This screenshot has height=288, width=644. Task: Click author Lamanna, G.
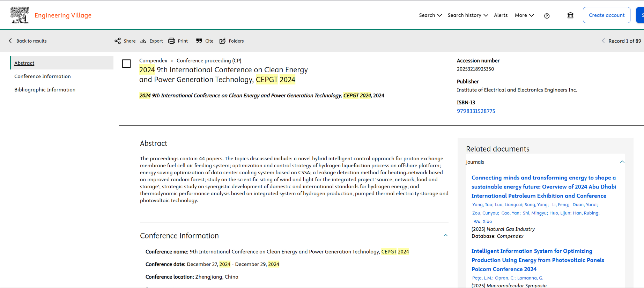click(530, 278)
